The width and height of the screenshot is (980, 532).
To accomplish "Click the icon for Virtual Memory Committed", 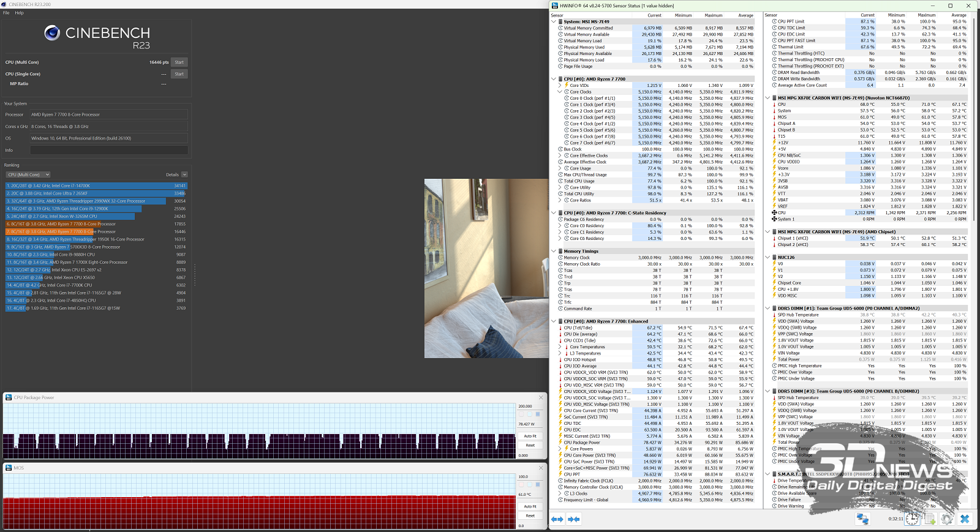I will click(560, 28).
